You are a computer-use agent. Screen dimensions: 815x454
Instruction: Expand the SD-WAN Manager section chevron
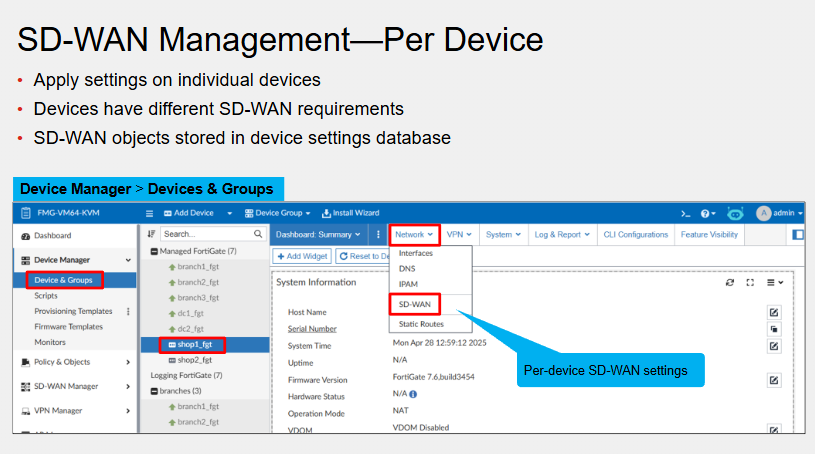pos(128,386)
